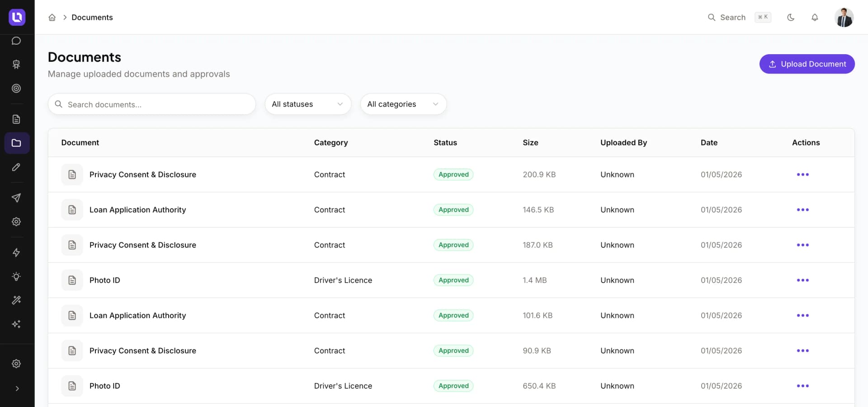This screenshot has height=407, width=868.
Task: Open the 187.0 KB Privacy Consent & Disclosure document
Action: tap(143, 245)
